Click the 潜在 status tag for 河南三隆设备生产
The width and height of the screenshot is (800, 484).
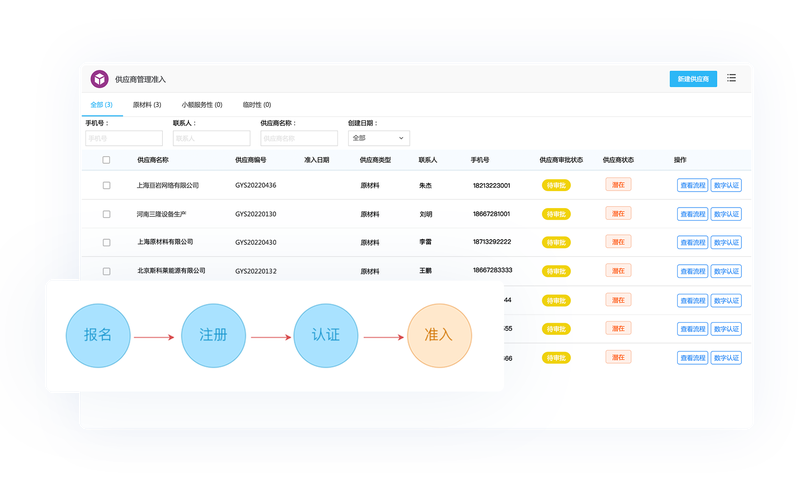618,213
